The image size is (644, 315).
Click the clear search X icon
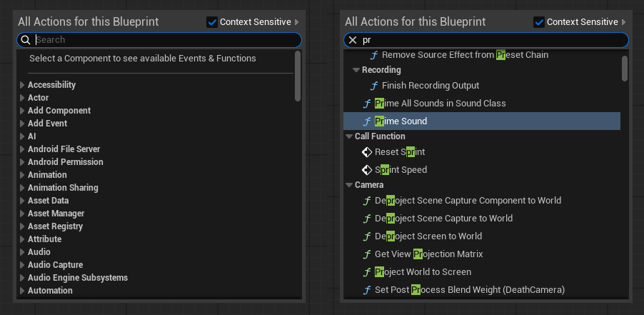(352, 40)
